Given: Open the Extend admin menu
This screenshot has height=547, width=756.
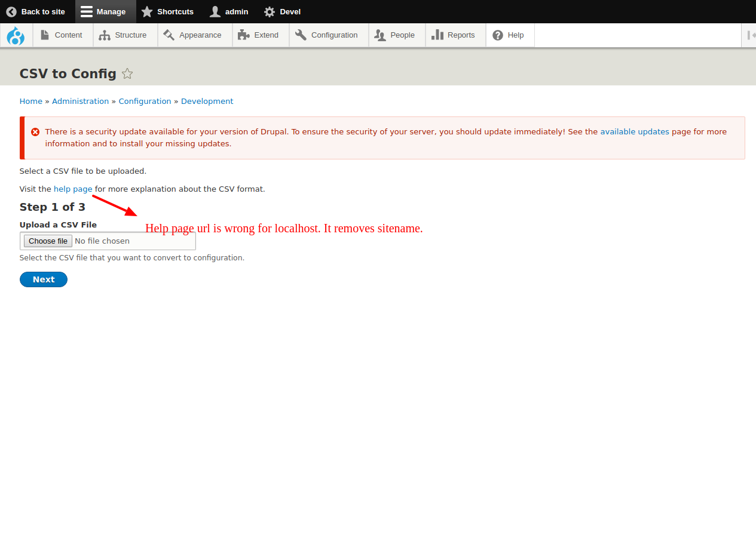Looking at the screenshot, I should coord(259,35).
